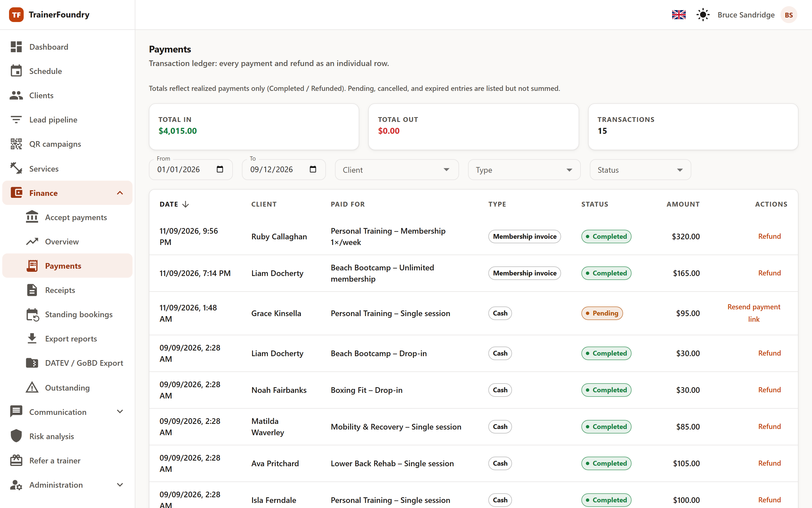Click the Transactions count 15
This screenshot has width=812, height=508.
[x=602, y=131]
